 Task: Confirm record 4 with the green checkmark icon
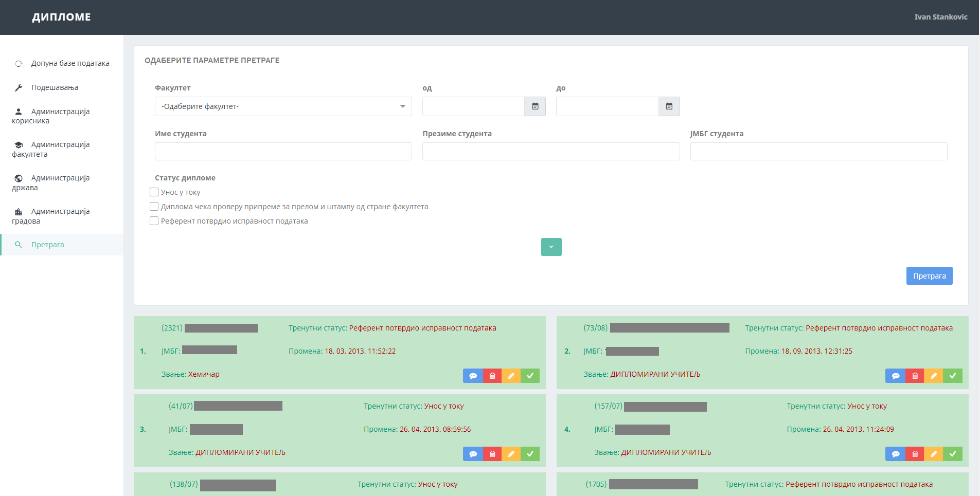pos(953,454)
